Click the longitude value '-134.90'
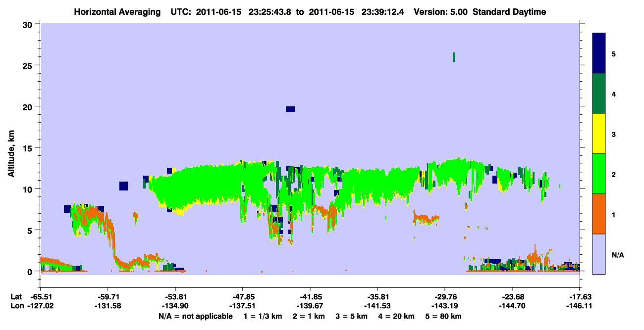Image resolution: width=644 pixels, height=330 pixels. [x=175, y=306]
